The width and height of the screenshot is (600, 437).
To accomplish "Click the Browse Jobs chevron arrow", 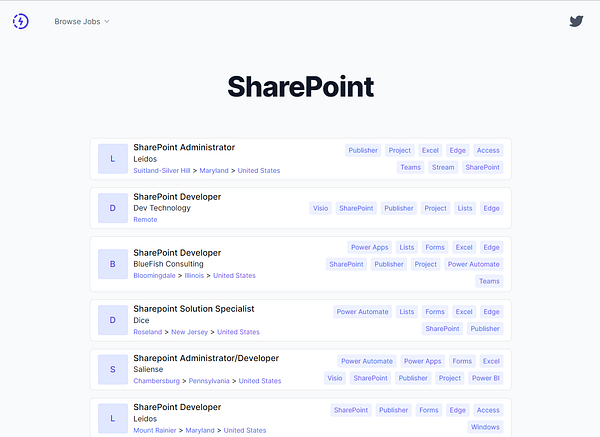I will (107, 21).
